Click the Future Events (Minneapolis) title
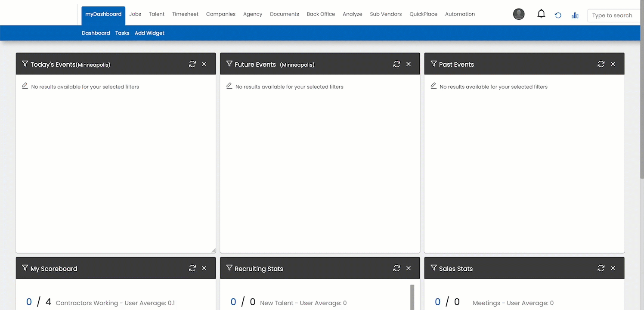Screen dimensions: 644x310 pyautogui.click(x=274, y=65)
